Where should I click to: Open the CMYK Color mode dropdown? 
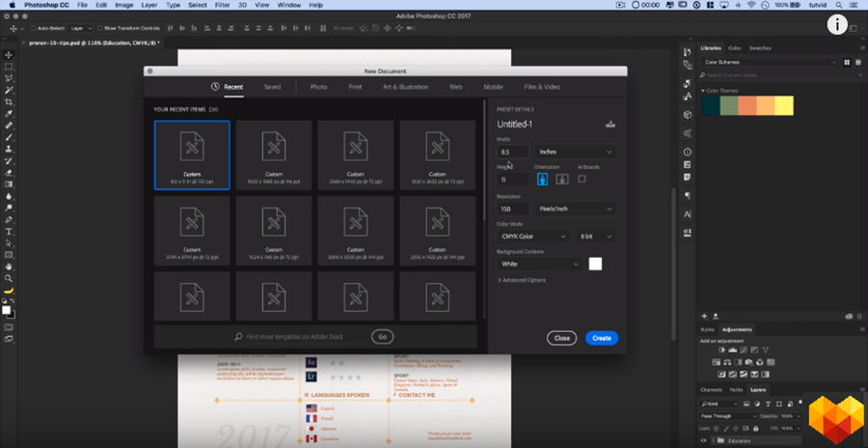point(533,236)
